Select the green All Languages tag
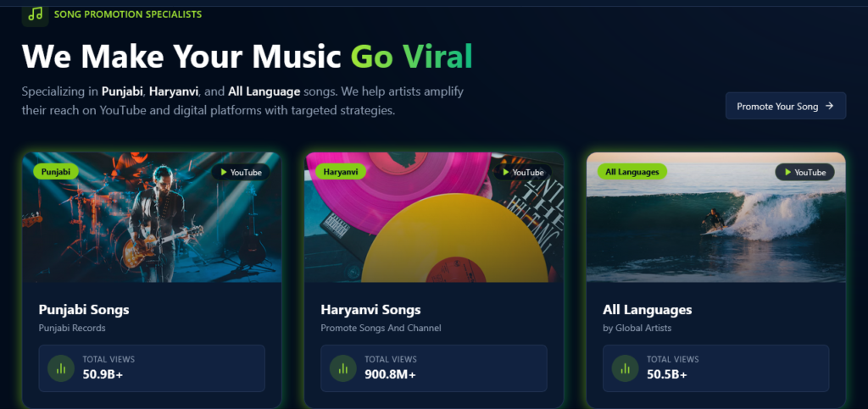This screenshot has width=868, height=409. tap(632, 172)
